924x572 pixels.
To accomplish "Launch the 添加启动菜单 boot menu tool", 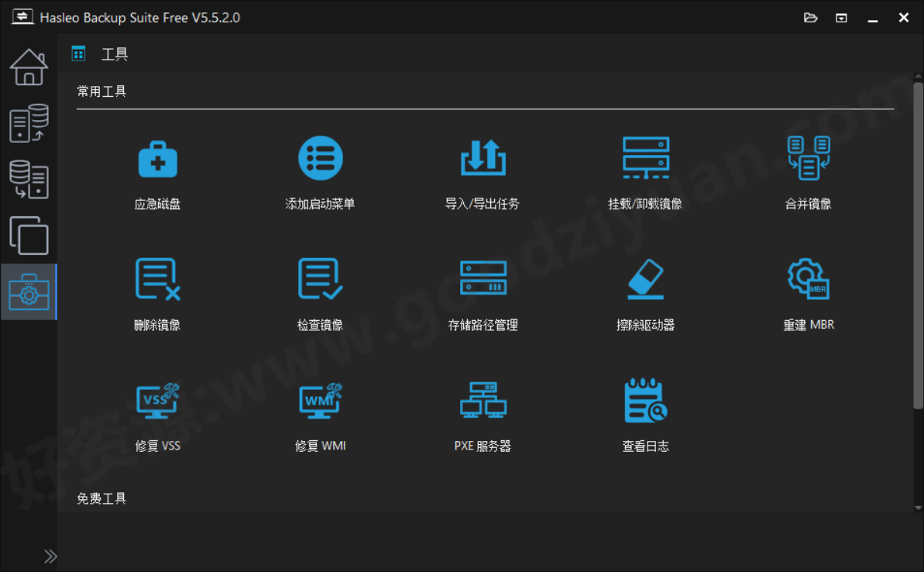I will click(321, 172).
